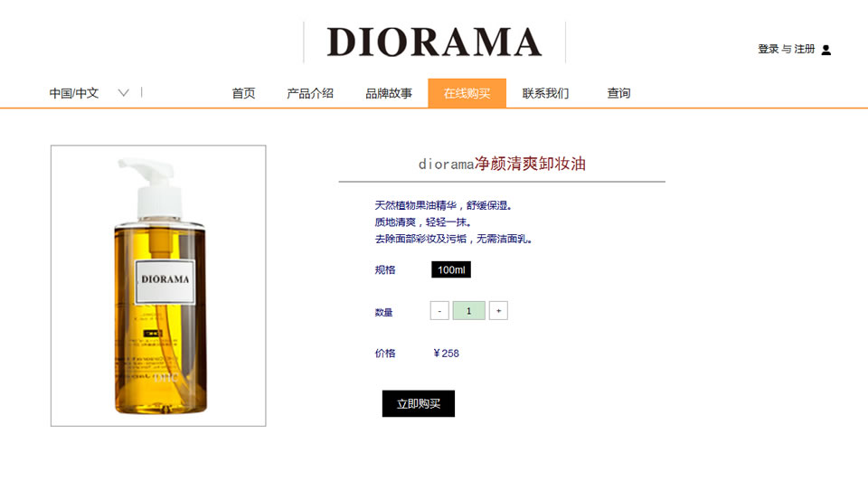This screenshot has width=868, height=481.
Task: Click the 规格 label
Action: point(385,269)
